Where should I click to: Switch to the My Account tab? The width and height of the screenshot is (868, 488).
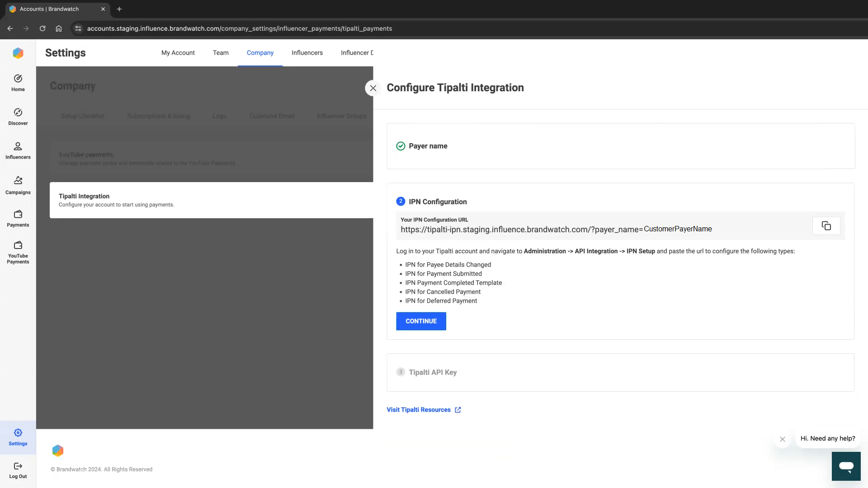(x=178, y=53)
